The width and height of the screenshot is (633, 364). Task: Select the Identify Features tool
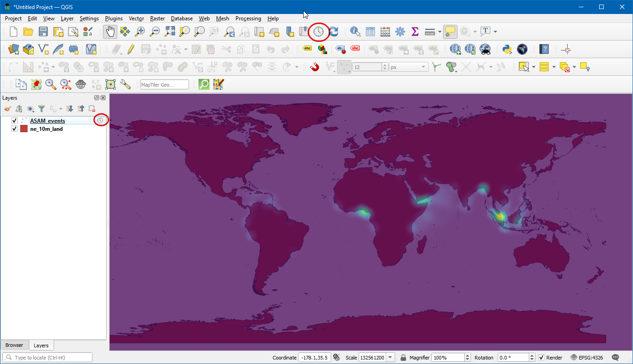(x=356, y=32)
